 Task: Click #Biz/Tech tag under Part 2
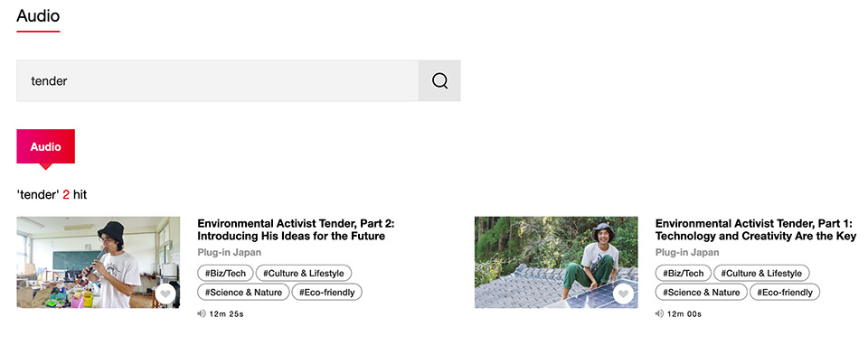(x=225, y=273)
